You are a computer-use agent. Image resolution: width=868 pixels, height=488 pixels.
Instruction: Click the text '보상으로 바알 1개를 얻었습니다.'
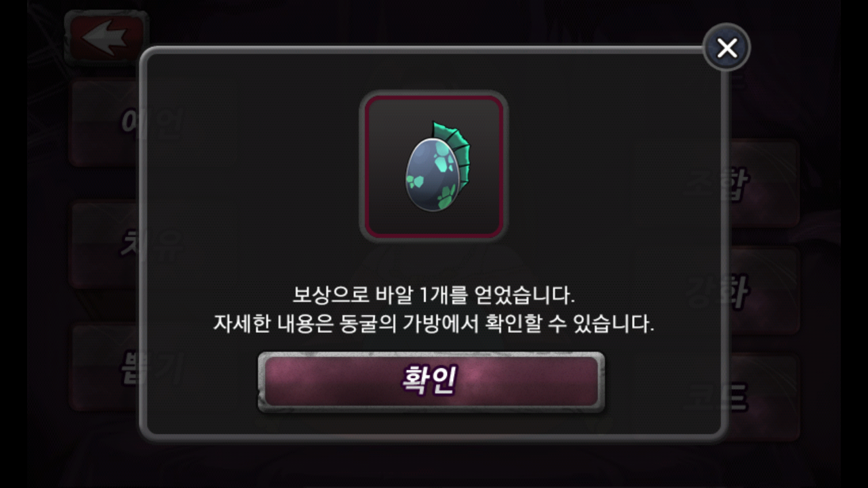click(434, 296)
